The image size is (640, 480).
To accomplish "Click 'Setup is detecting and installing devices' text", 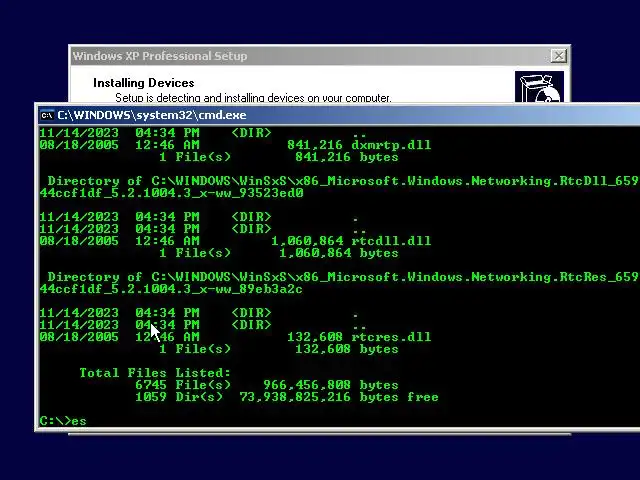I will pos(253,98).
